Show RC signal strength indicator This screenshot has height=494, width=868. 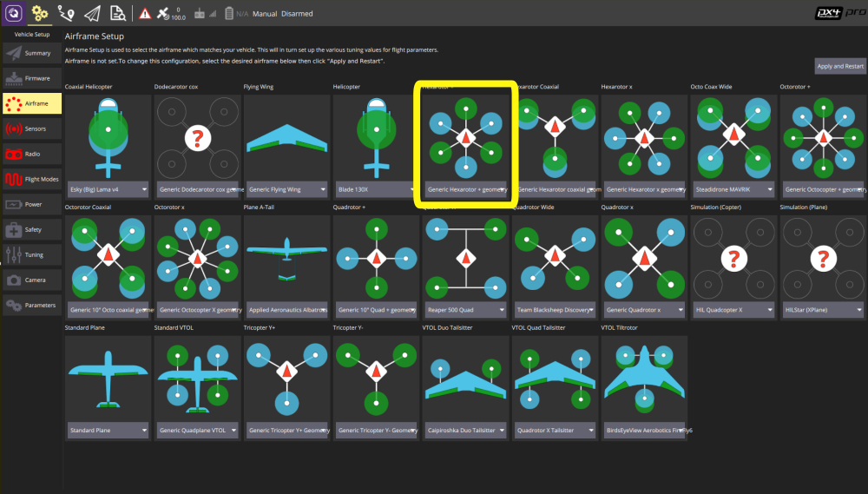tap(206, 14)
